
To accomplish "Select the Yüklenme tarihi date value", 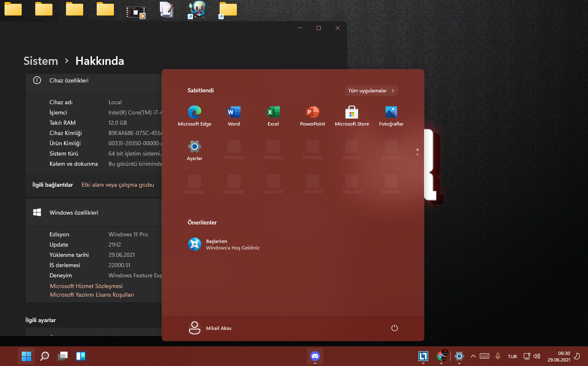I will tap(122, 255).
